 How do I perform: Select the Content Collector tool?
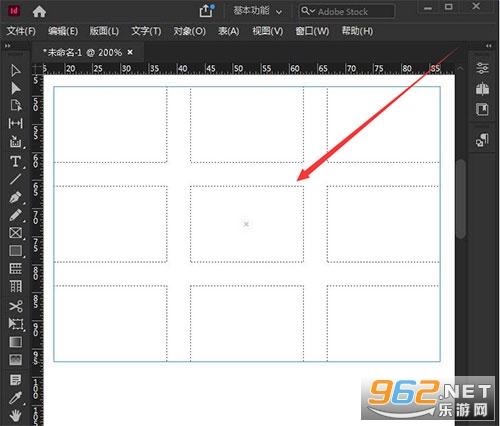click(x=15, y=141)
